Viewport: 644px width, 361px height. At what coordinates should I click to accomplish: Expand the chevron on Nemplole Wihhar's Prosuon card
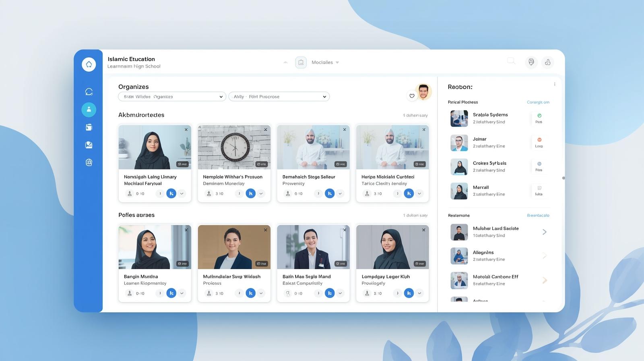pyautogui.click(x=261, y=194)
